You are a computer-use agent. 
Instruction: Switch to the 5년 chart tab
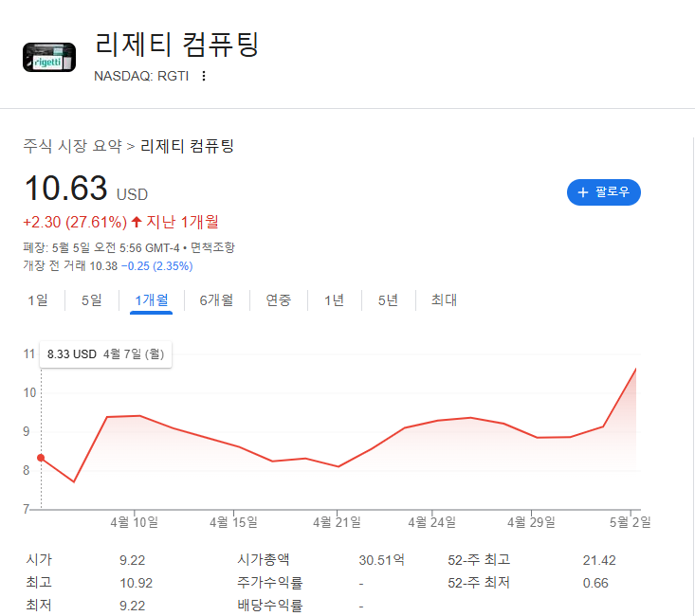point(388,300)
